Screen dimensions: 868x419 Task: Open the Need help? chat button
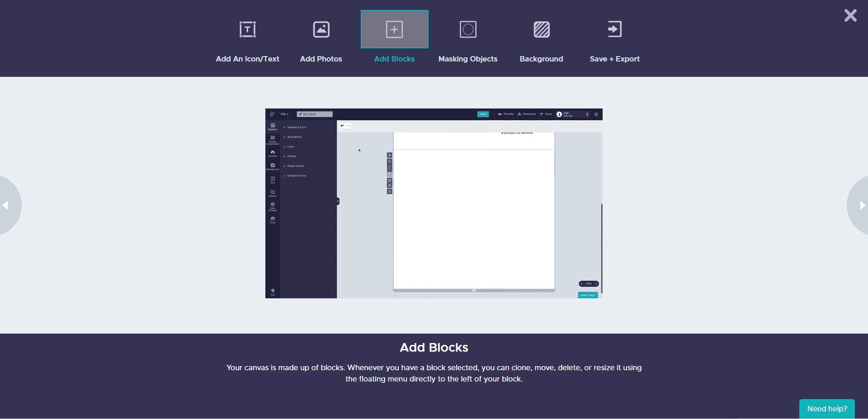[x=827, y=409]
